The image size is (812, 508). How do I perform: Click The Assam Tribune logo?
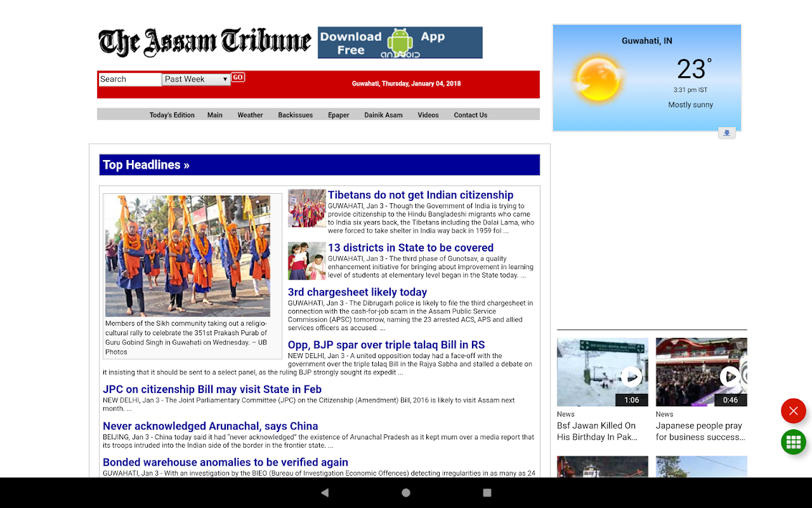[205, 43]
